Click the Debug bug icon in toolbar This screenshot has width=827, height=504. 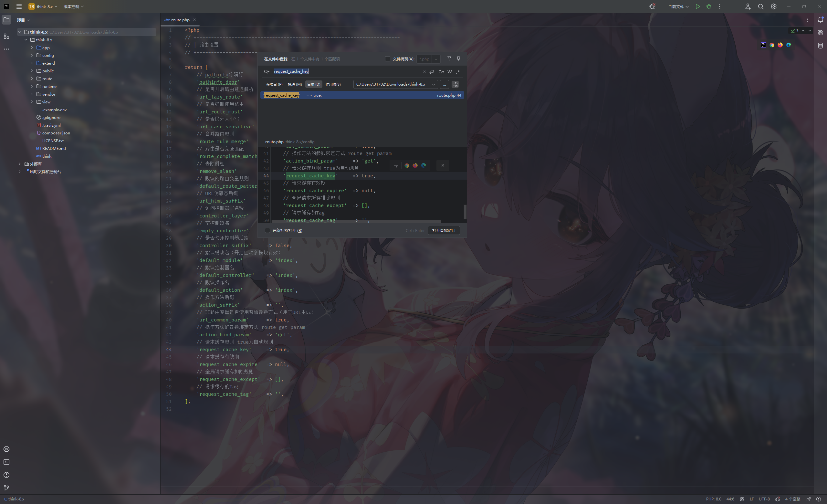tap(709, 6)
